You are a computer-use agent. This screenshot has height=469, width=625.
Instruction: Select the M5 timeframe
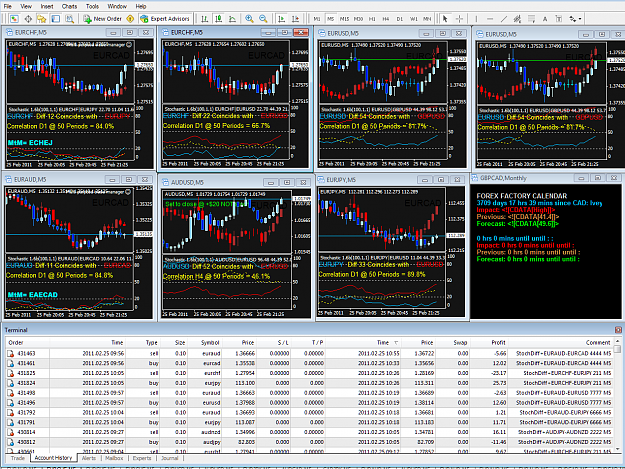click(x=330, y=19)
